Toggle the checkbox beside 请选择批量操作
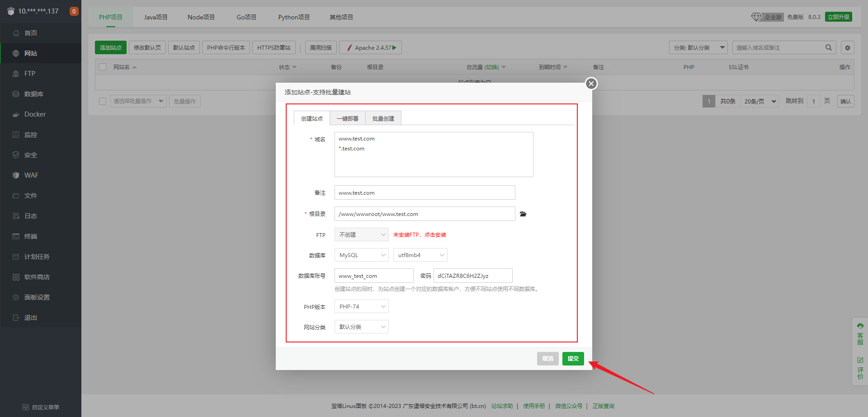 coord(103,101)
